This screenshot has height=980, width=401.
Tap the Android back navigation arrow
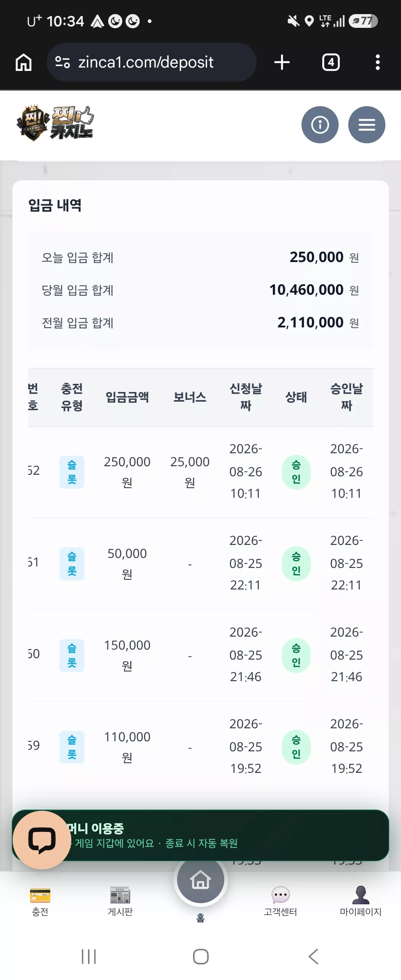pos(313,956)
